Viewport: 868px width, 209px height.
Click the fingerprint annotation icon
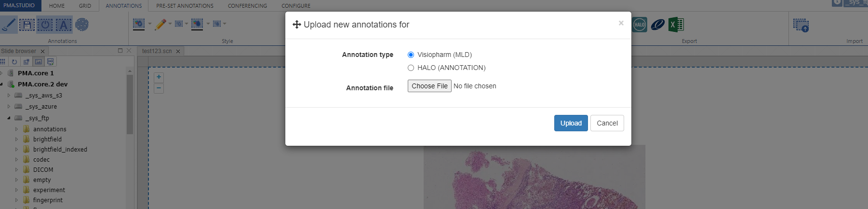tap(82, 25)
